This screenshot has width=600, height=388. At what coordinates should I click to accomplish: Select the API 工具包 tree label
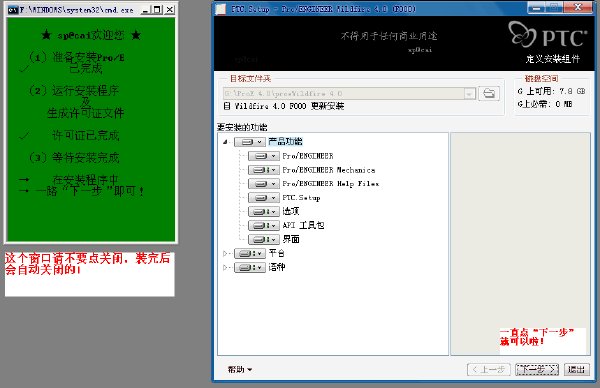click(x=303, y=225)
